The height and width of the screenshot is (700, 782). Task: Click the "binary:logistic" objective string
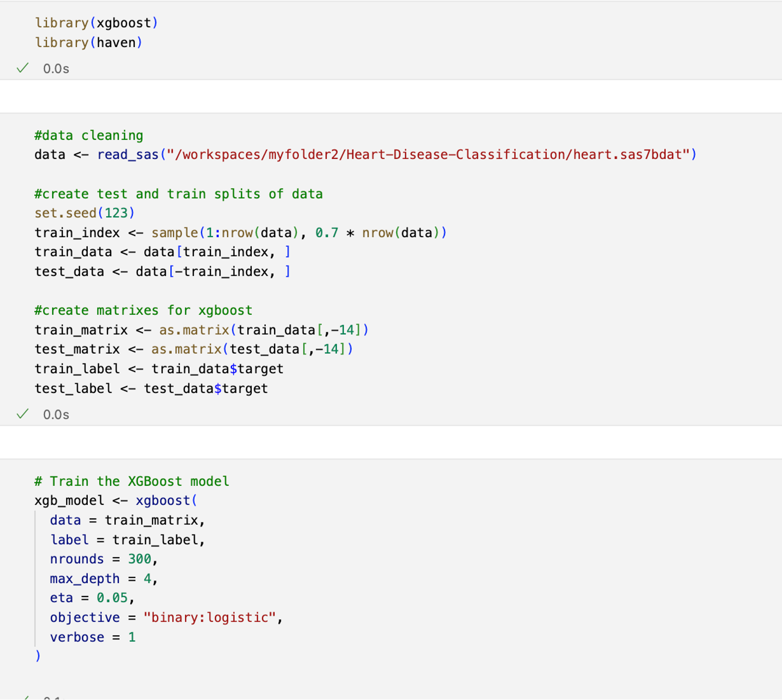[210, 618]
